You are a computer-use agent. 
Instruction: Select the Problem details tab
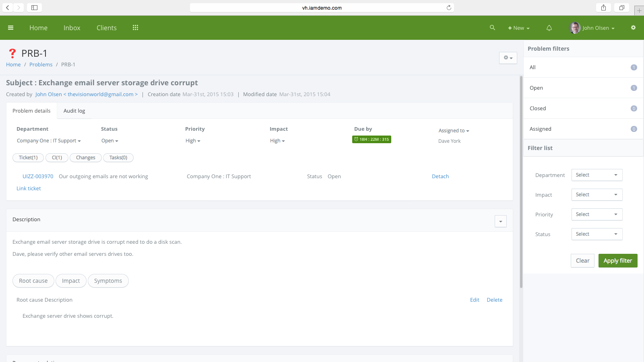(31, 111)
